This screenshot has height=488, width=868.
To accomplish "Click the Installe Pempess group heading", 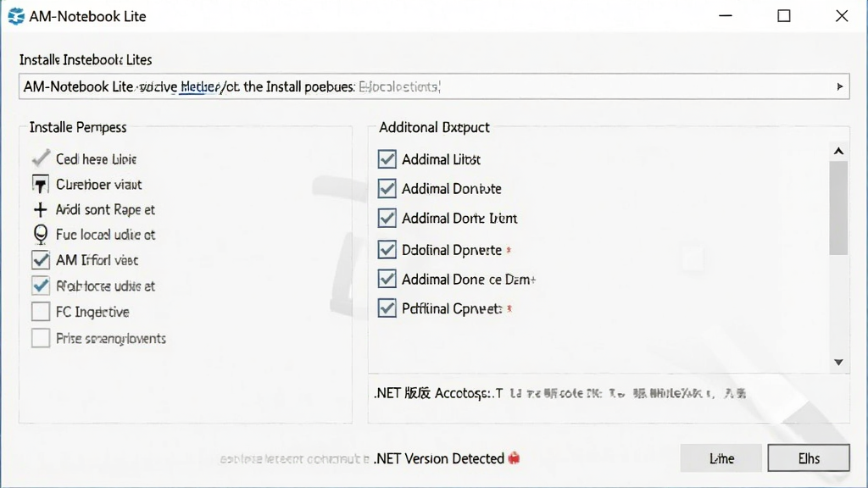I will (78, 127).
